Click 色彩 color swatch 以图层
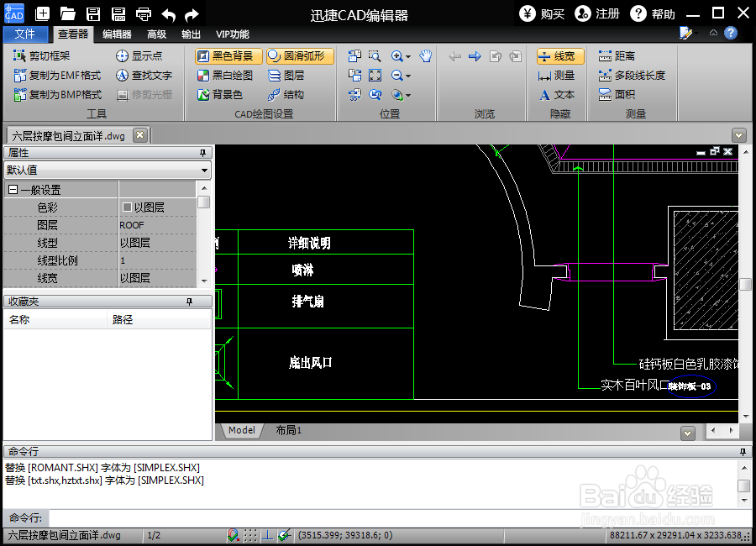The image size is (756, 546). point(128,207)
